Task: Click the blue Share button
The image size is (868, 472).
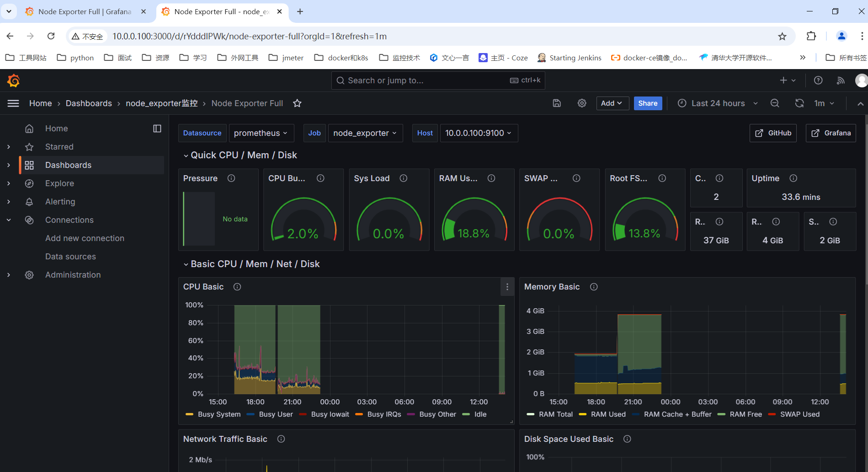Action: [x=648, y=103]
